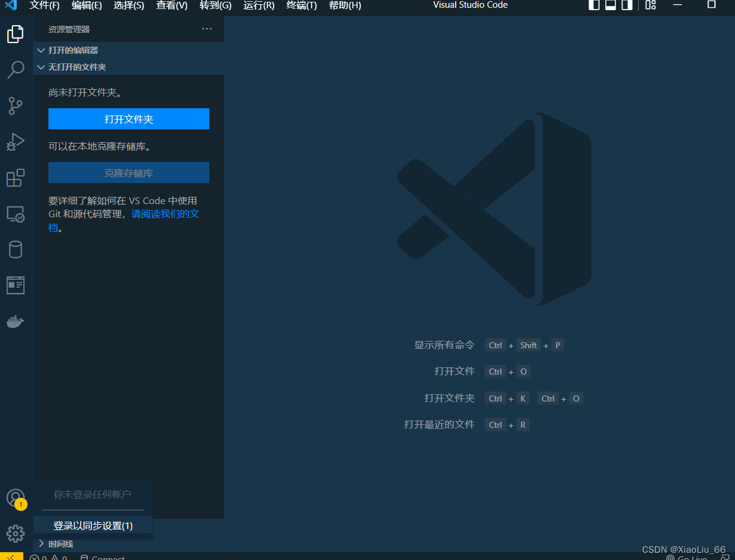
Task: Open the 运行(R) menu
Action: point(259,5)
